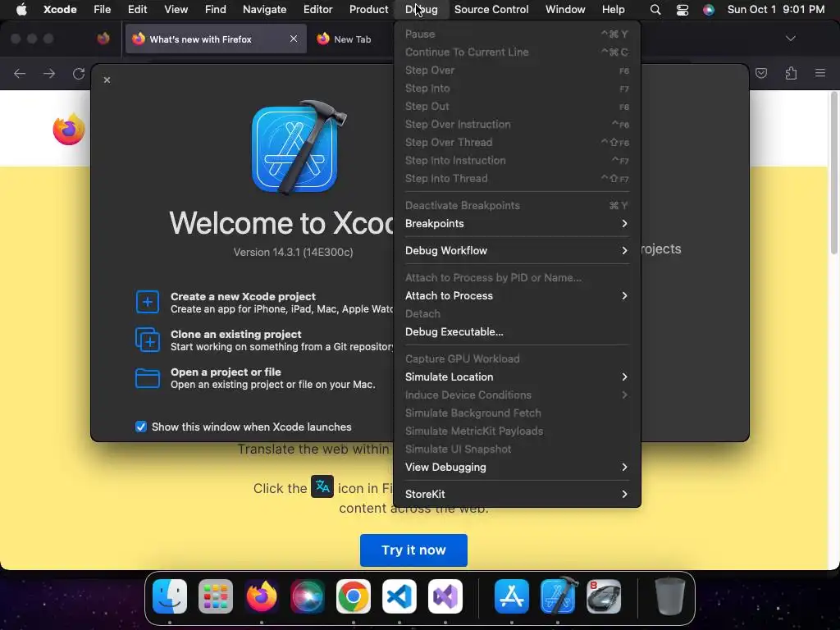
Task: Click the Firefox forward arrow
Action: click(49, 73)
